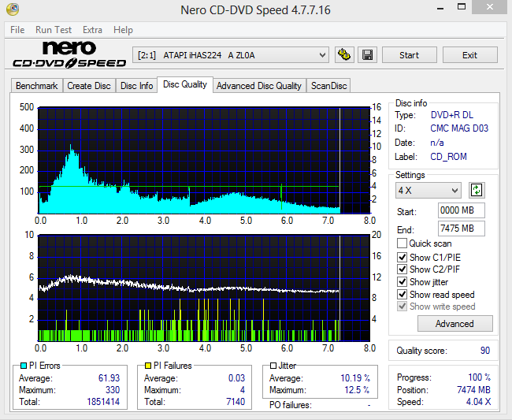Click the Nero app icon in the title bar
The height and width of the screenshot is (420, 512).
(x=13, y=9)
